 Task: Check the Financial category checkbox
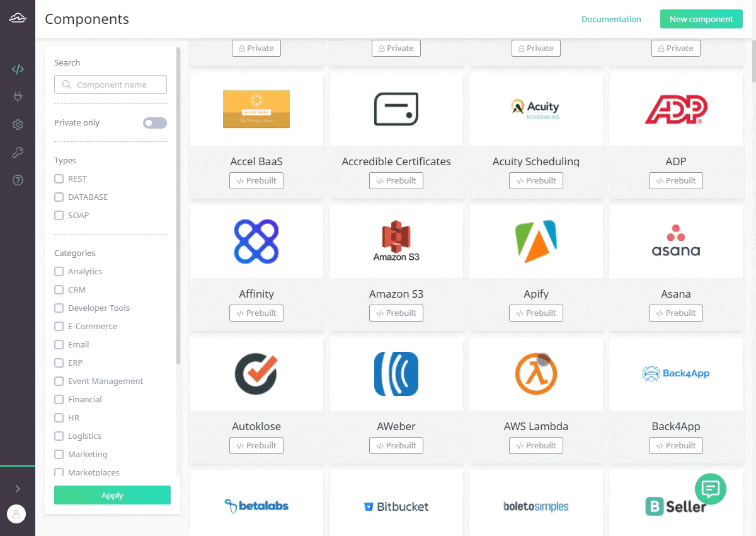point(59,400)
